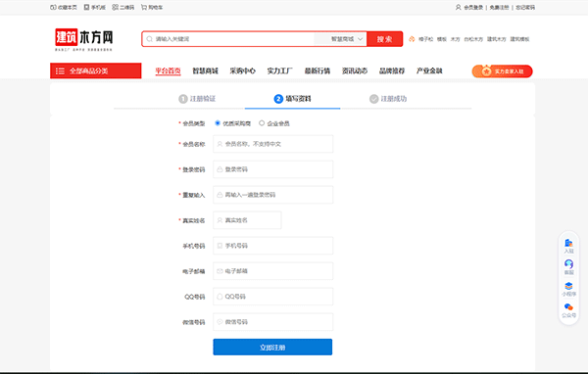Viewport: 588px width, 374px height.
Task: Click the orange 实力卖家入驻 button
Action: pos(502,71)
